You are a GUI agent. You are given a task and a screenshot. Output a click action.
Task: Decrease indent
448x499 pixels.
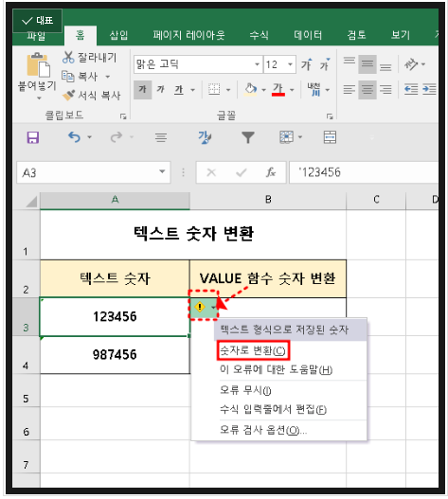(x=411, y=89)
